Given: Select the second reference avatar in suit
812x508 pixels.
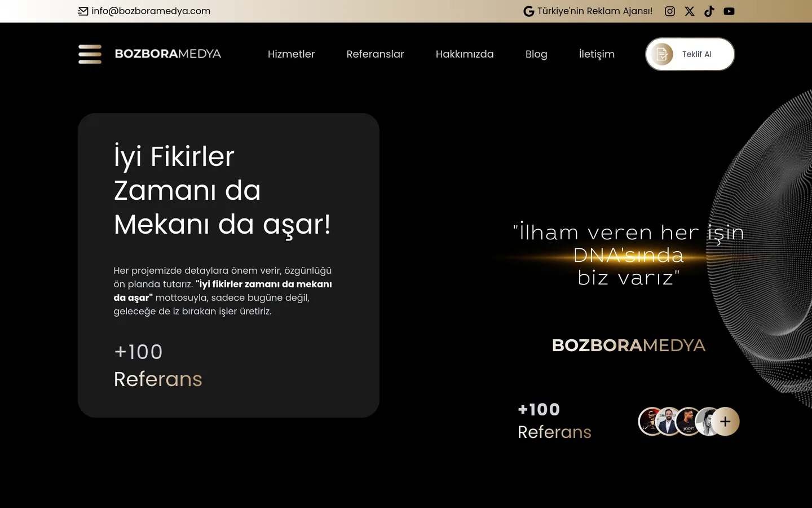Looking at the screenshot, I should tap(669, 422).
